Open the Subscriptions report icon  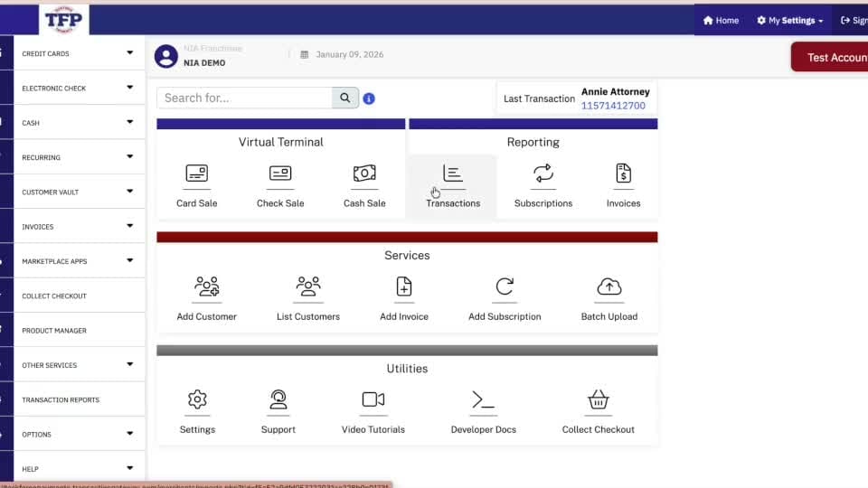point(543,174)
